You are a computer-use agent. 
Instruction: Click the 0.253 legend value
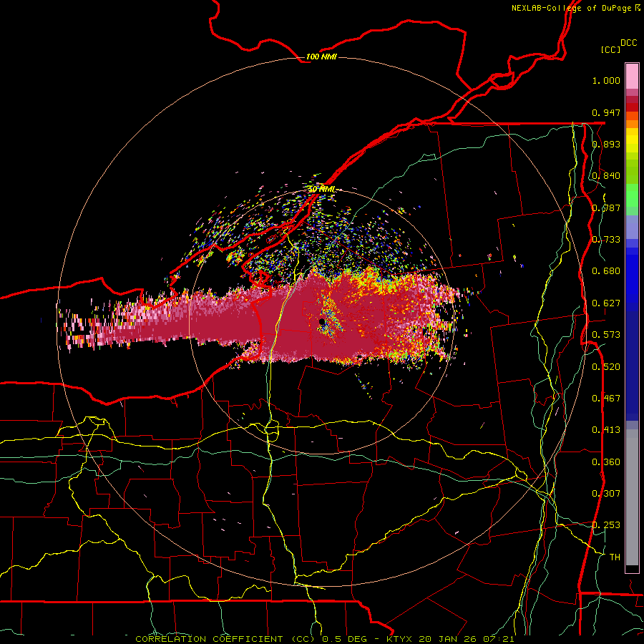[x=606, y=525]
